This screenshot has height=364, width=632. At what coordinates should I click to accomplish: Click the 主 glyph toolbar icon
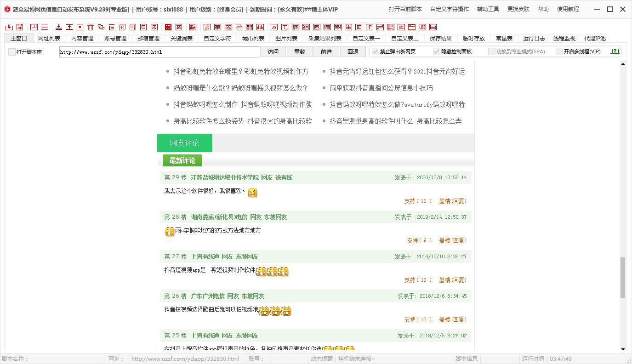tap(348, 27)
